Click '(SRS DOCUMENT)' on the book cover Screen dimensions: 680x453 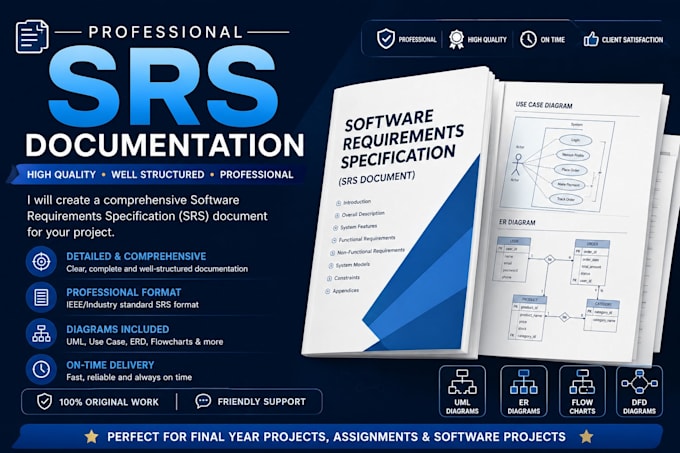pos(376,178)
